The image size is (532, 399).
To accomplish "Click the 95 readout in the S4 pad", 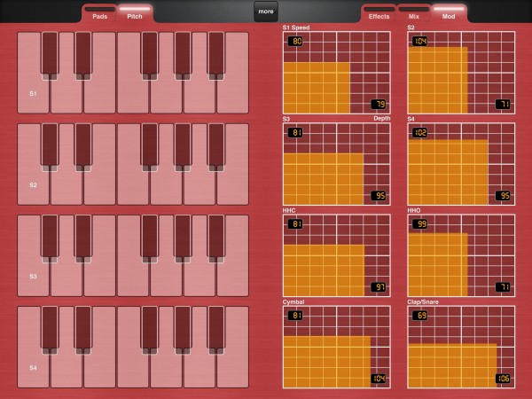I will [x=503, y=196].
